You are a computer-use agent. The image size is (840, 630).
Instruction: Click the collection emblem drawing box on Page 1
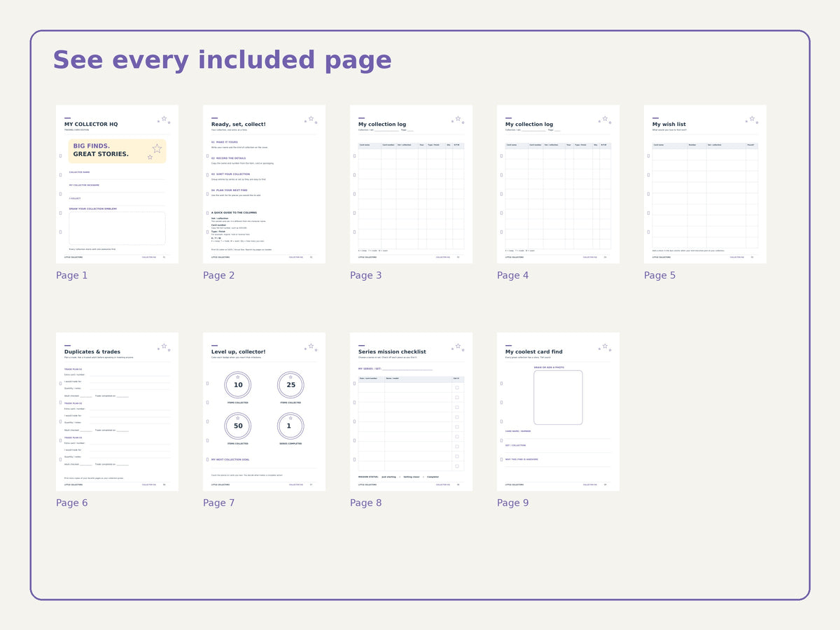point(117,228)
